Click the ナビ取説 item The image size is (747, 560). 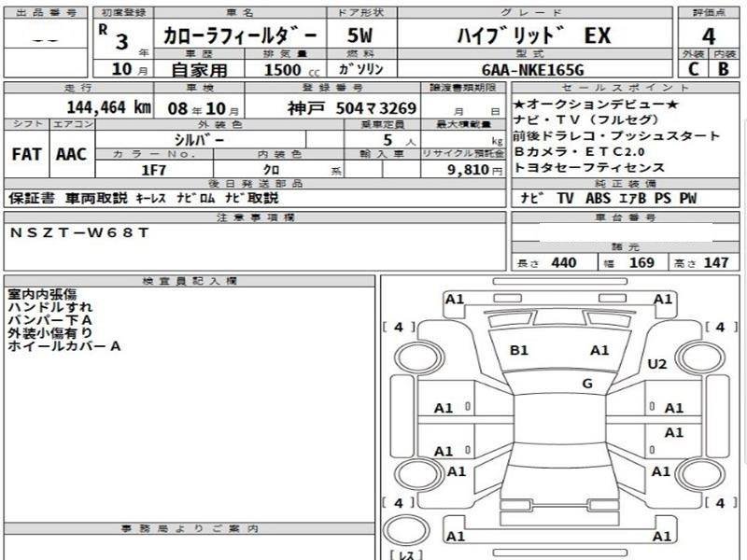pyautogui.click(x=252, y=198)
